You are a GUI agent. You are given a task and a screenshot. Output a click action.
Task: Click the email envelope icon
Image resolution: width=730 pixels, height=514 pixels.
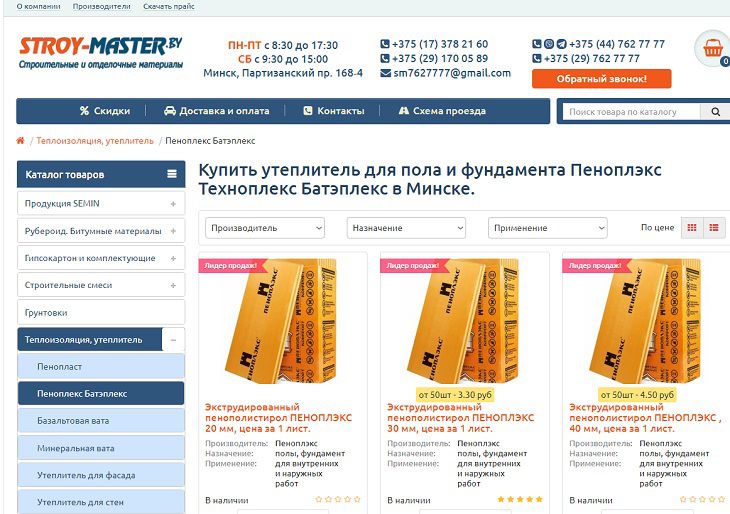pos(385,73)
